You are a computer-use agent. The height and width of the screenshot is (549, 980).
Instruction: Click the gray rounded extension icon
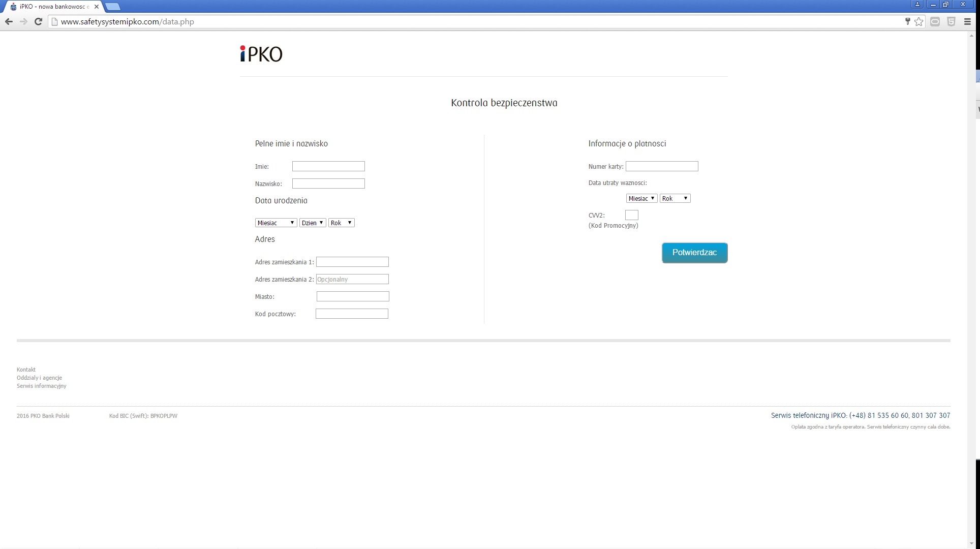[935, 21]
